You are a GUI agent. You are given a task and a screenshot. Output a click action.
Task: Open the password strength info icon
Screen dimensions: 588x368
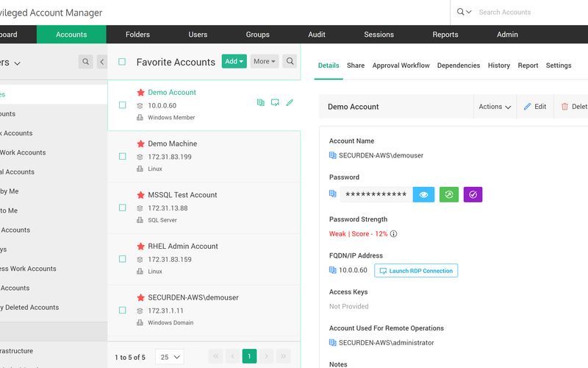(x=393, y=234)
